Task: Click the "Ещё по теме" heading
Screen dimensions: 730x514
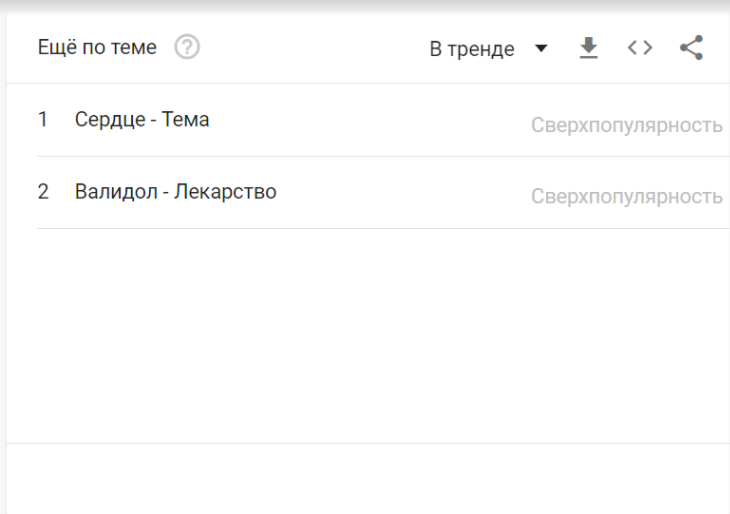Action: click(x=97, y=48)
